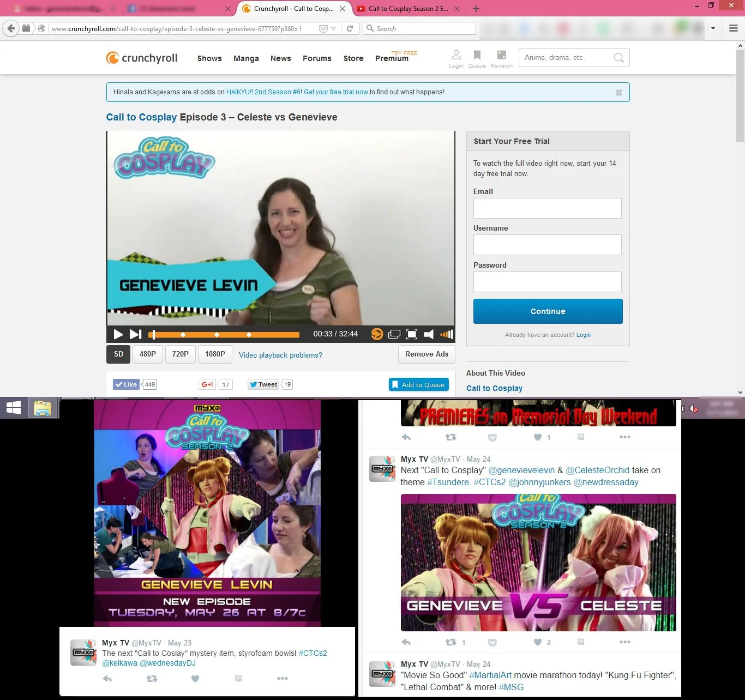Skip to the next video
The height and width of the screenshot is (700, 745).
pyautogui.click(x=135, y=334)
